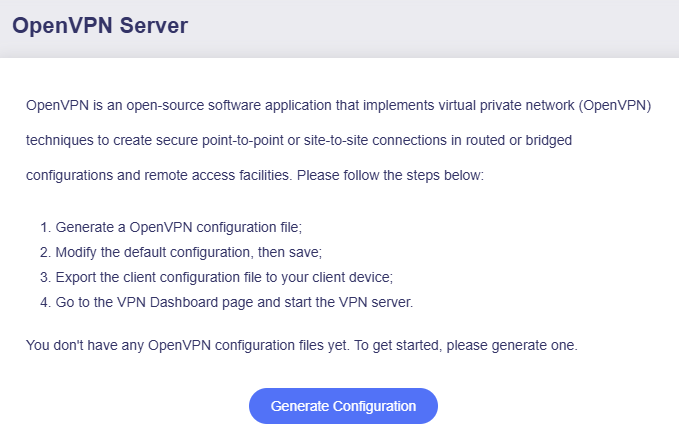Click the Generate Configuration button

343,406
